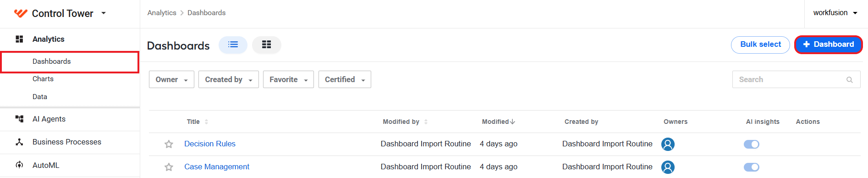Click the Analytics sidebar icon

(19, 39)
